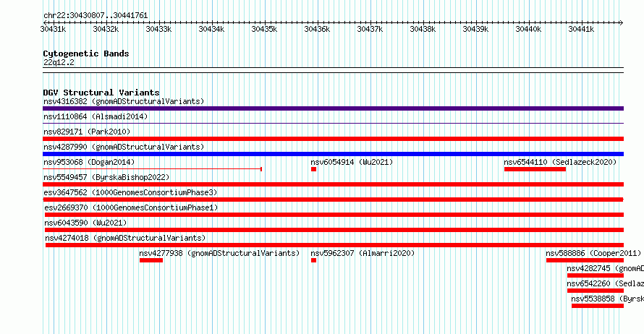Select the red nsv6544110 variant bar
This screenshot has width=644, height=334.
pos(535,169)
